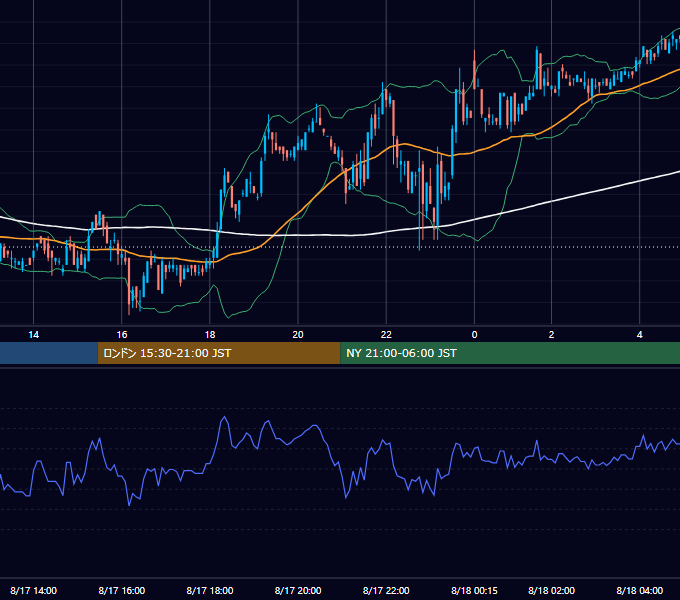Click the 8/17 18:00 time label

pos(210,590)
